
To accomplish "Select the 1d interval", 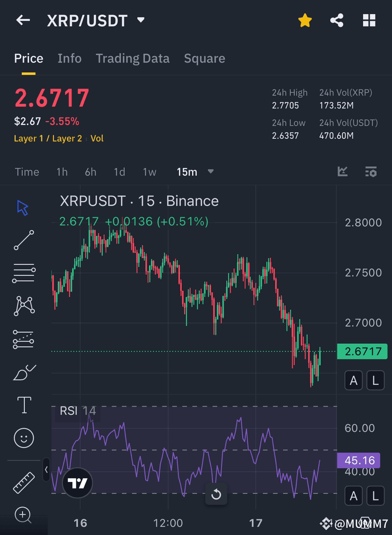I will coord(119,171).
